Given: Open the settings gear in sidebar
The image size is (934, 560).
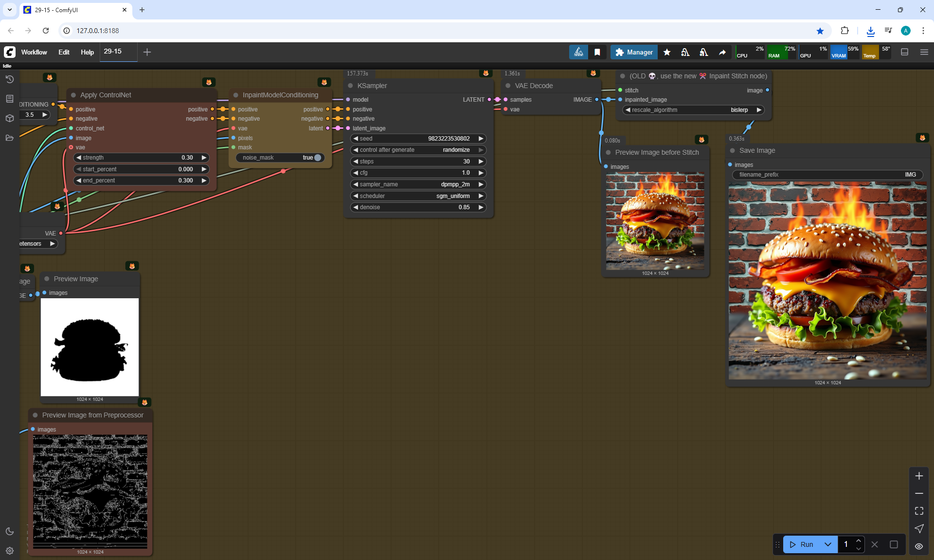Looking at the screenshot, I should pyautogui.click(x=10, y=551).
